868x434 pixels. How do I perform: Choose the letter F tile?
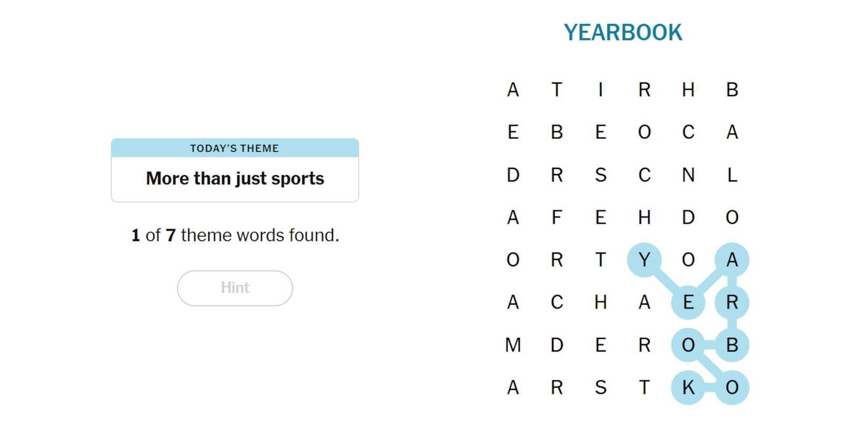(557, 217)
